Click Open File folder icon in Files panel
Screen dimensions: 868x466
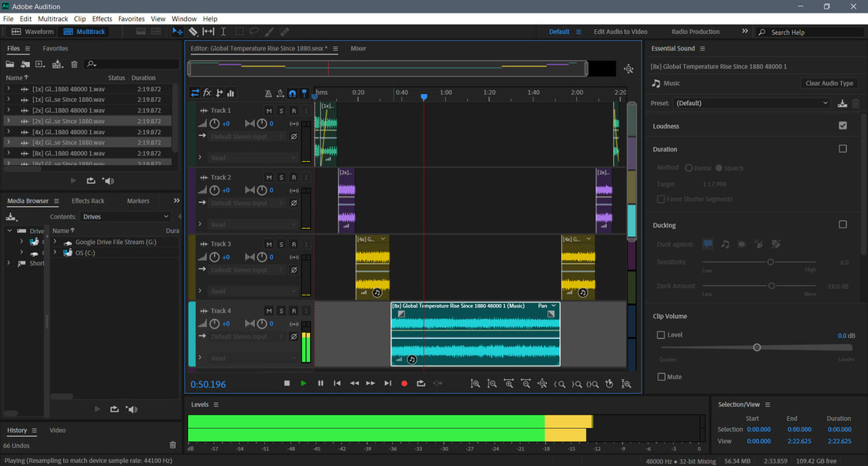tap(10, 64)
